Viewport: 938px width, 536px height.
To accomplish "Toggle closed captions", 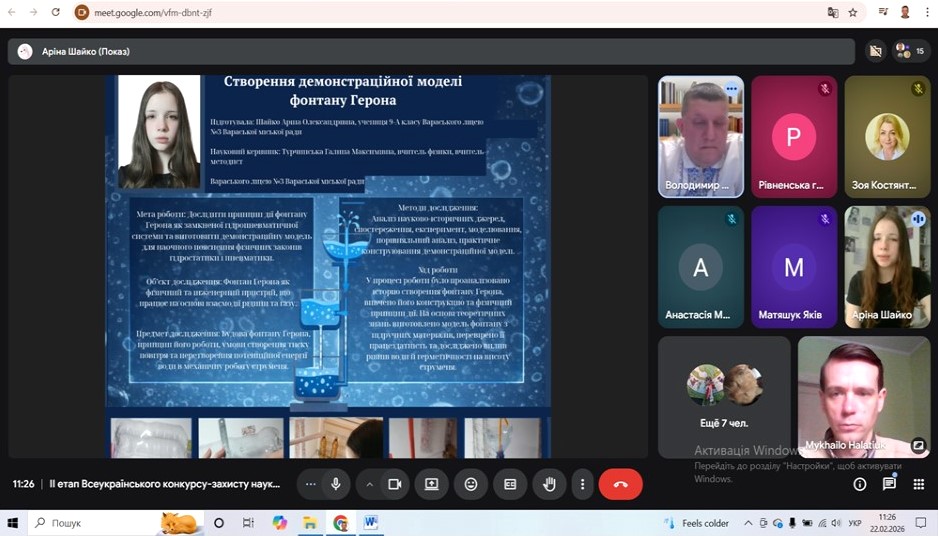I will point(510,484).
